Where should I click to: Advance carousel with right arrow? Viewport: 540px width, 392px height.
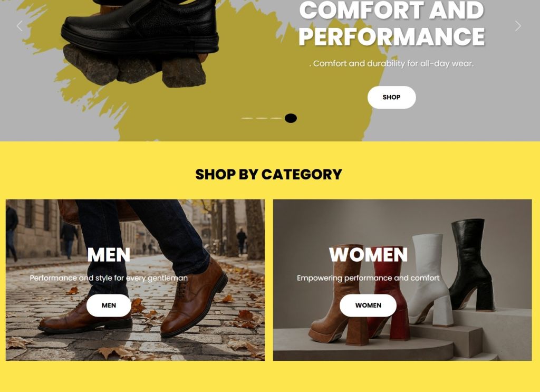pyautogui.click(x=518, y=26)
